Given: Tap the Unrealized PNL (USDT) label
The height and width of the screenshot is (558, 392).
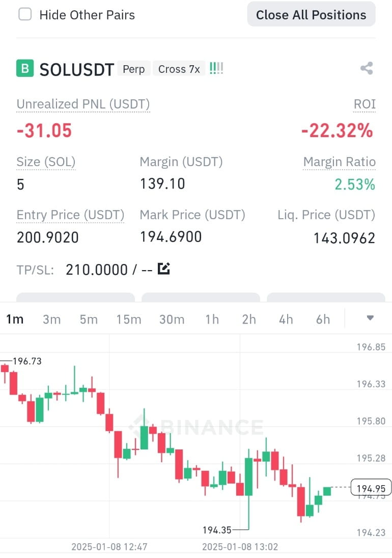Looking at the screenshot, I should (x=83, y=104).
